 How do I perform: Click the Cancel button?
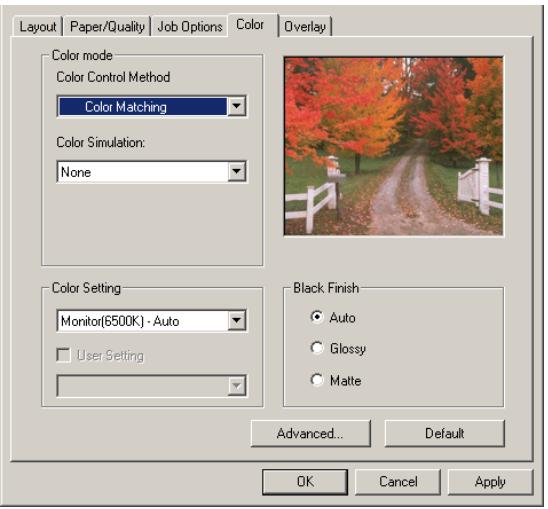398,482
